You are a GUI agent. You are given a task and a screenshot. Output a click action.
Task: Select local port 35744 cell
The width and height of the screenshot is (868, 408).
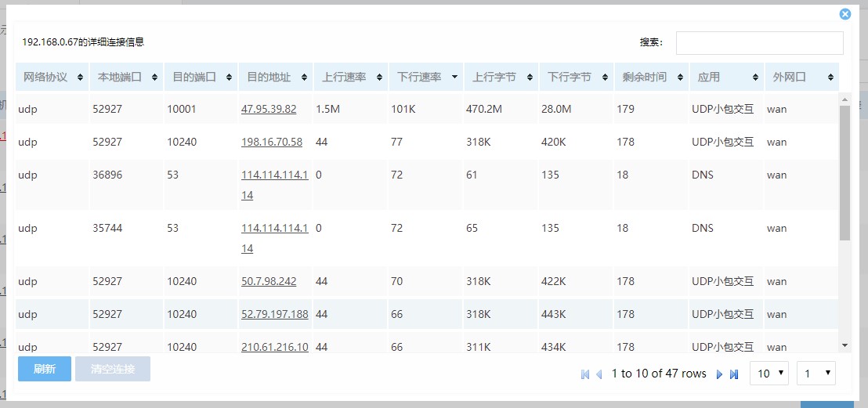[x=126, y=238]
